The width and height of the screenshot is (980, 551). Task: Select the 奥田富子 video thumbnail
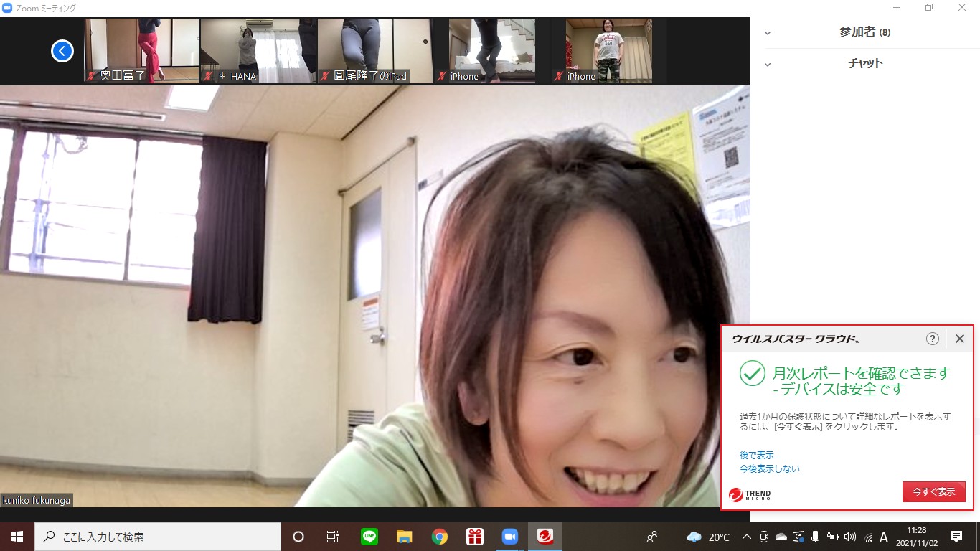(142, 51)
